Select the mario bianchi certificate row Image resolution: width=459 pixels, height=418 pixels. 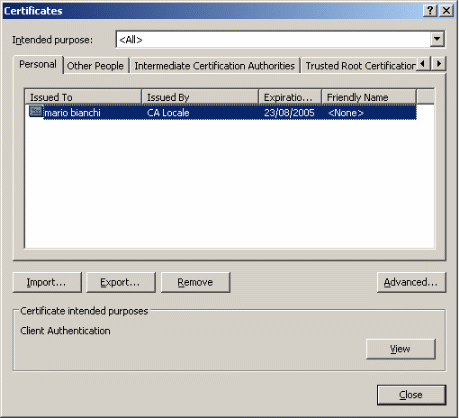click(x=222, y=112)
